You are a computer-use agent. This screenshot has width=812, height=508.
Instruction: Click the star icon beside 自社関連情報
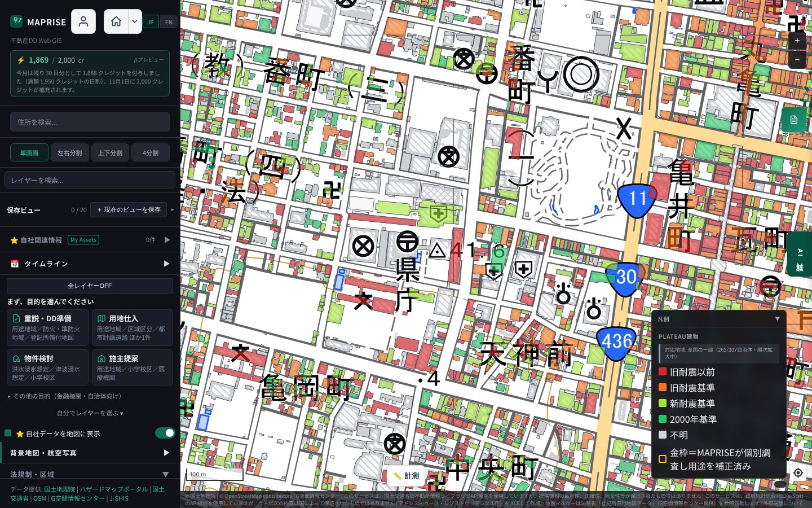[14, 240]
